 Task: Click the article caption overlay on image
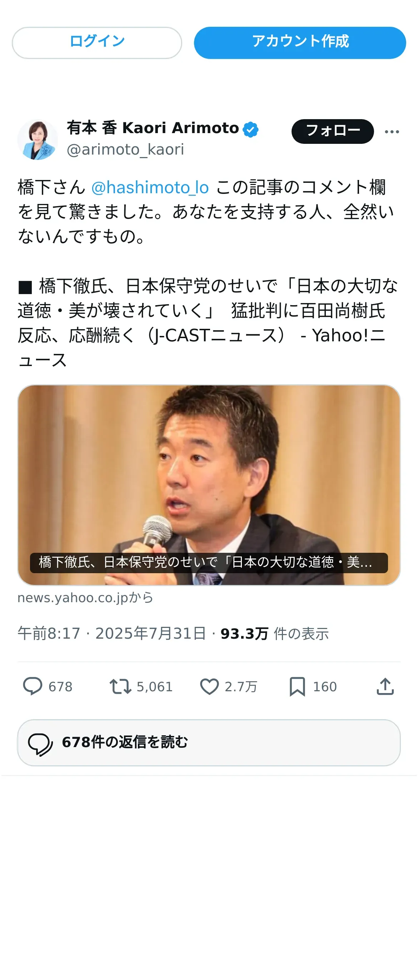tap(209, 562)
